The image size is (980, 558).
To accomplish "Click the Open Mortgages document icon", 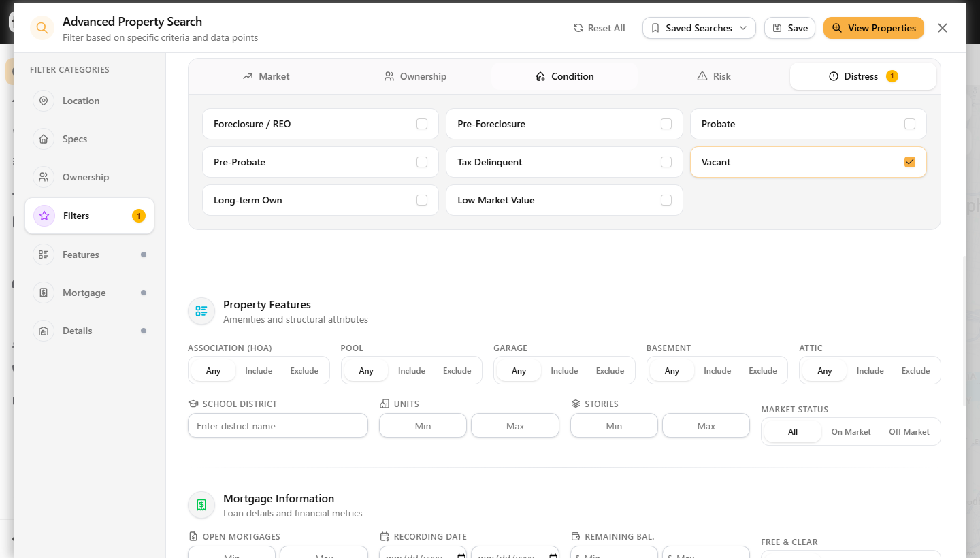I will [x=193, y=536].
